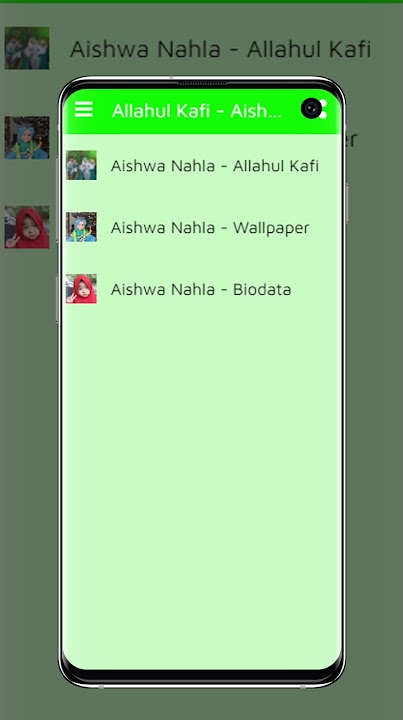Screen dimensions: 403x720
Task: Click large background 'Aishwa Nahla - Allahul Kafi' text
Action: [220, 49]
